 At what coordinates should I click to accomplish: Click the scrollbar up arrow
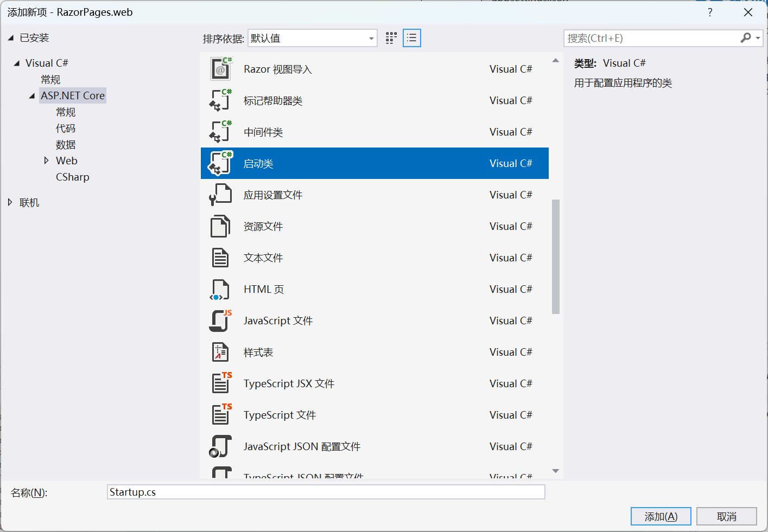point(556,60)
